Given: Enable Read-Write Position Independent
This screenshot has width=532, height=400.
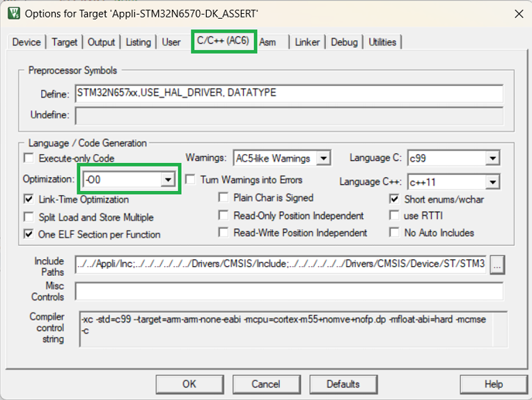Looking at the screenshot, I should point(224,232).
